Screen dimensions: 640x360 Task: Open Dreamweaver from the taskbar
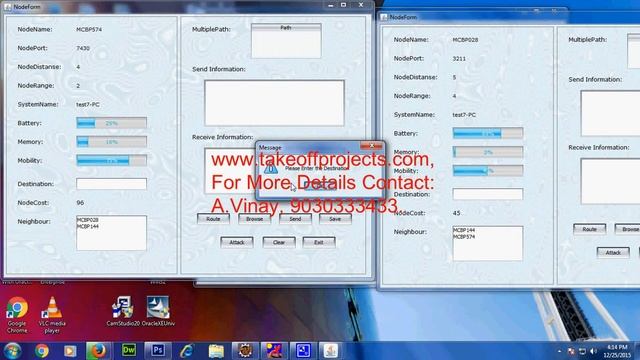129,350
